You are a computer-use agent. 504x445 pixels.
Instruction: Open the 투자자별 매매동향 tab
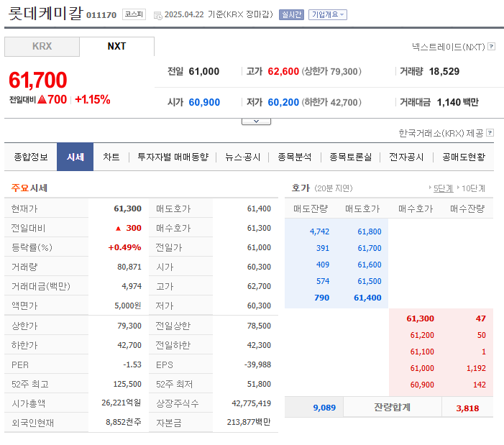(x=173, y=157)
